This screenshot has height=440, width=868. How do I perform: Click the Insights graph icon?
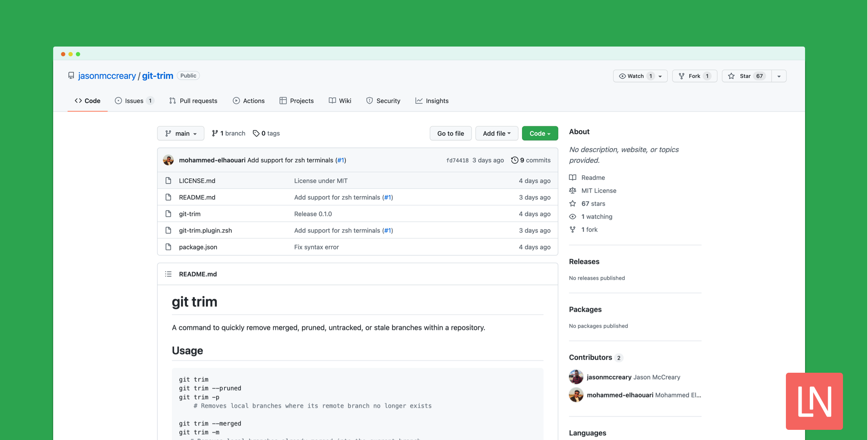pos(419,101)
